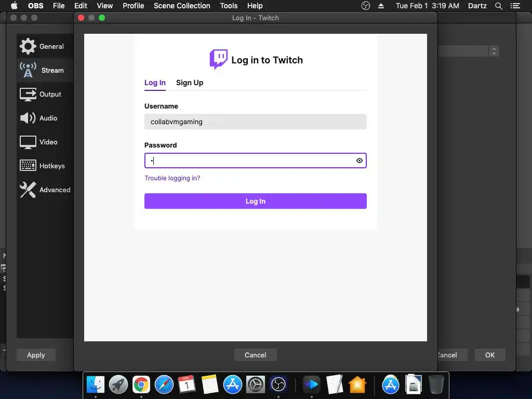Open the Trouble logging in? link
The width and height of the screenshot is (532, 399).
click(172, 178)
